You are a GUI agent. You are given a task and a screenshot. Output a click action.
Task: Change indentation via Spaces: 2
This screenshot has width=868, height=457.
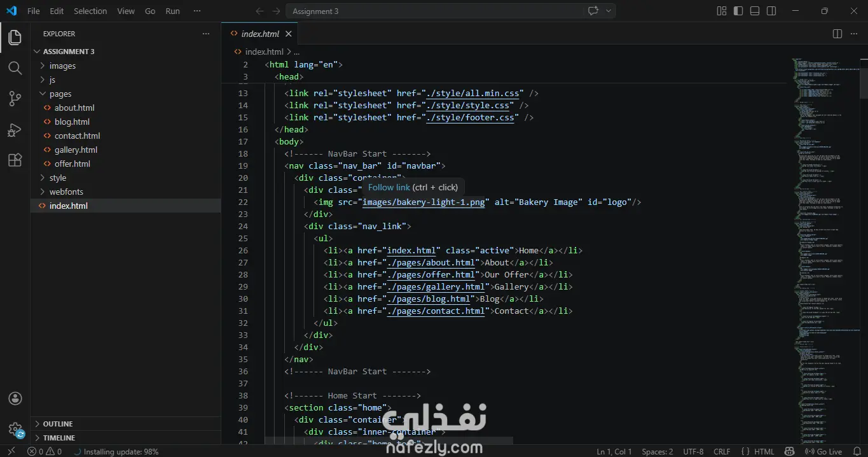tap(658, 451)
